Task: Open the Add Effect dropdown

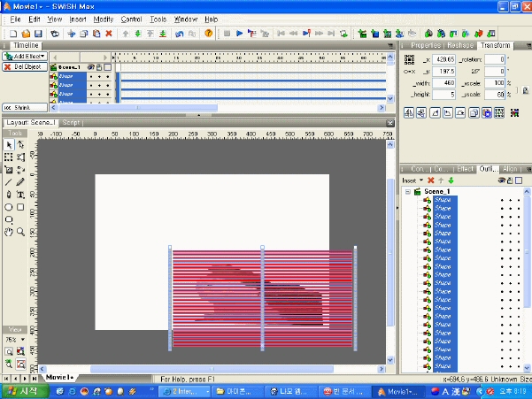Action: [x=25, y=57]
